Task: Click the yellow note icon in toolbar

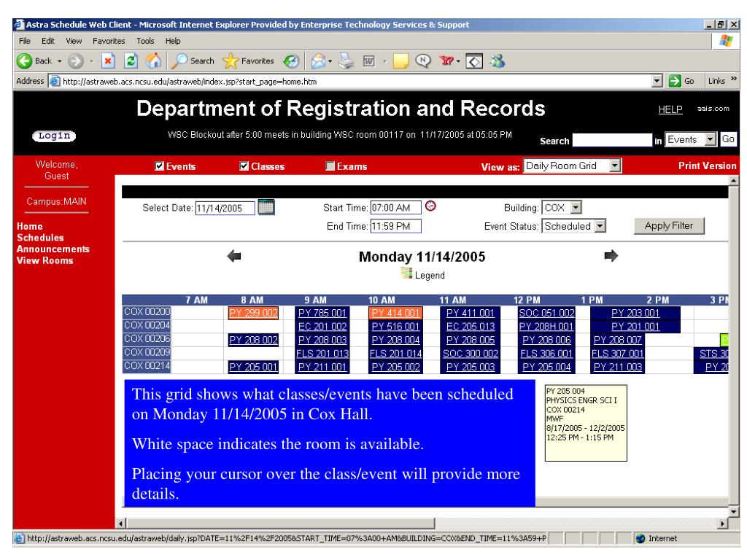Action: coord(400,61)
